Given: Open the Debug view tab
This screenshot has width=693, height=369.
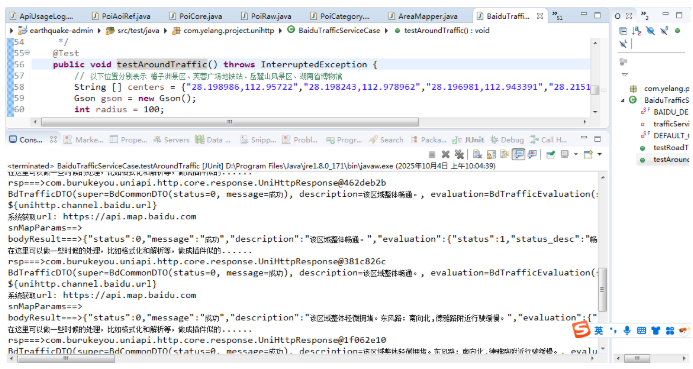Looking at the screenshot, I should click(x=507, y=140).
